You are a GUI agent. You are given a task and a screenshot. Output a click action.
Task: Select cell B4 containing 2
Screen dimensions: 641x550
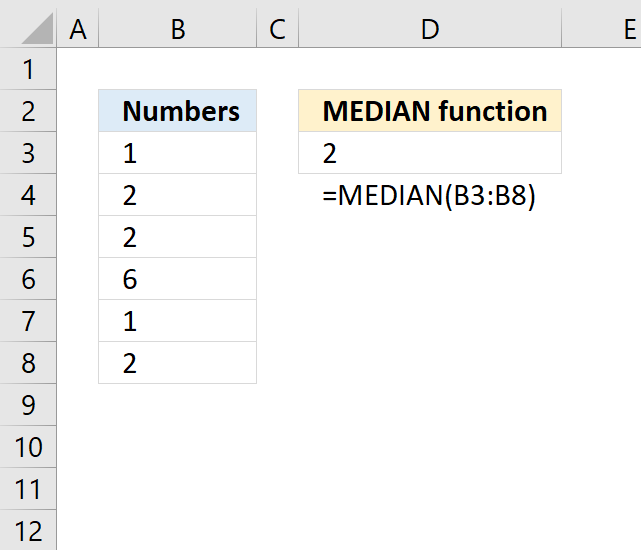point(177,195)
